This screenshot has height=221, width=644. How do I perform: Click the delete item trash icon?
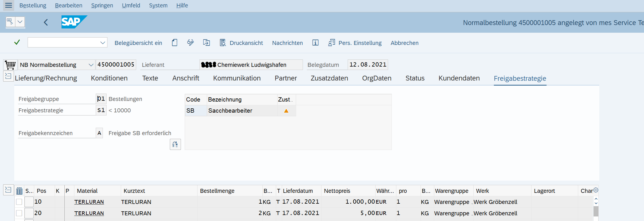(x=19, y=191)
